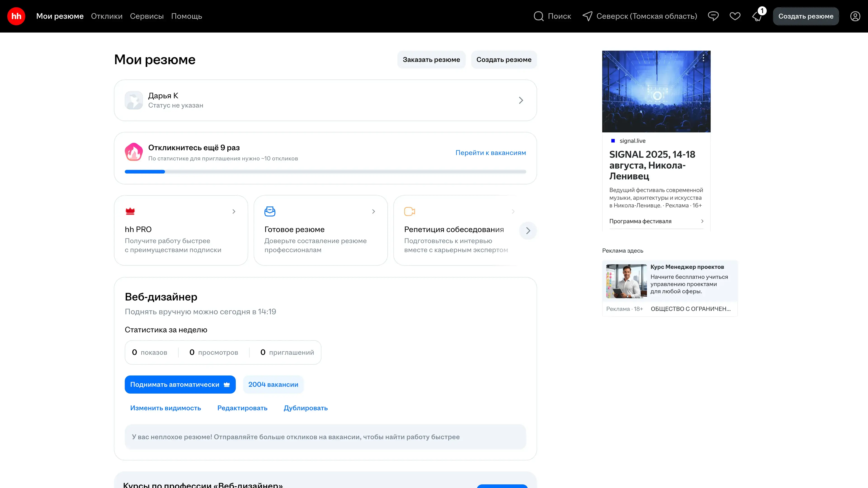Screen dimensions: 868x488
Task: Click the hh PRO crown icon
Action: coord(130,211)
